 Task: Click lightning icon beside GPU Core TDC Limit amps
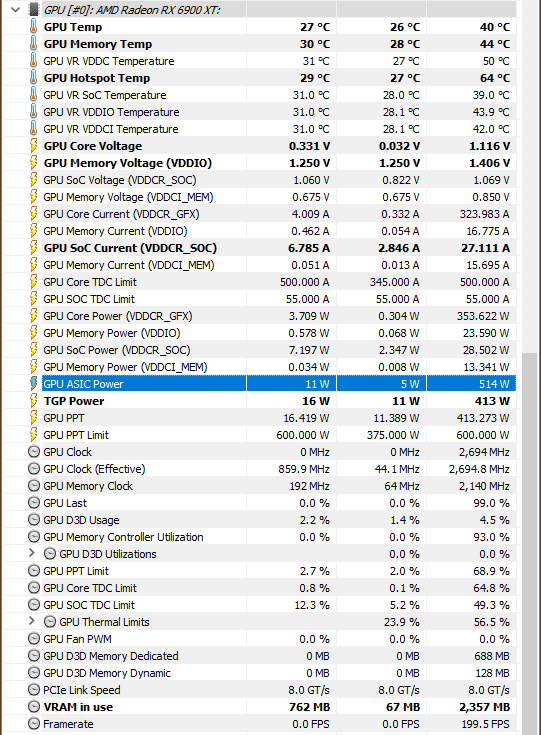coord(33,282)
